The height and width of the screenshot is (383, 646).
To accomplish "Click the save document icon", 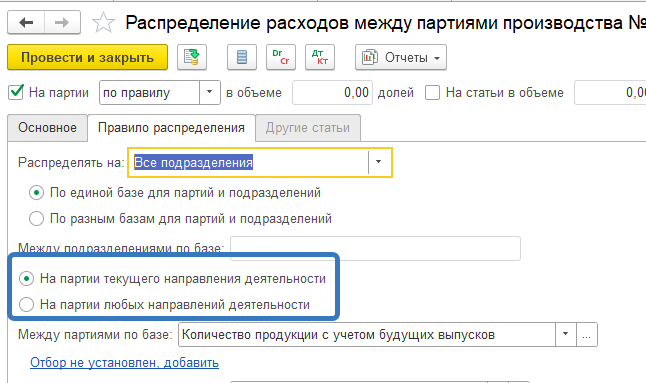I will pyautogui.click(x=192, y=57).
